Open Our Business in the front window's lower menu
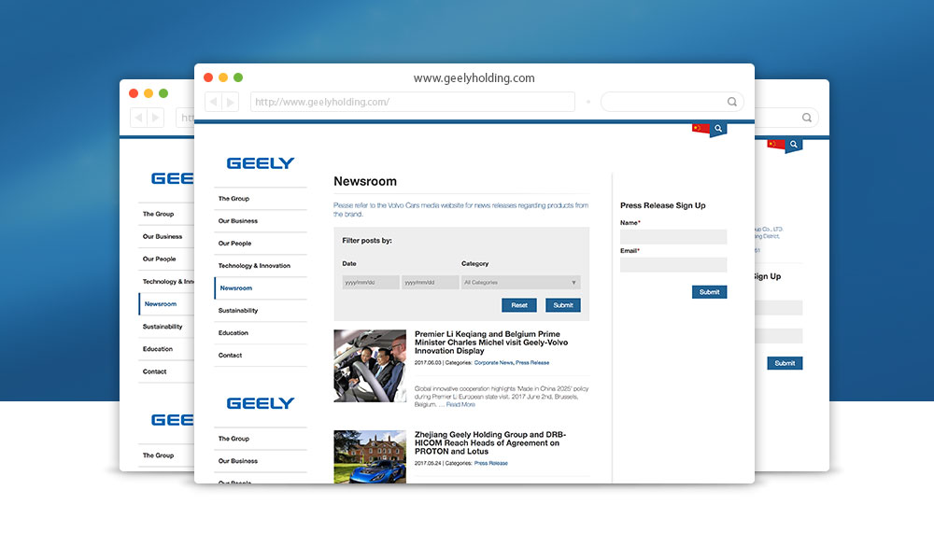The width and height of the screenshot is (934, 560). [237, 461]
